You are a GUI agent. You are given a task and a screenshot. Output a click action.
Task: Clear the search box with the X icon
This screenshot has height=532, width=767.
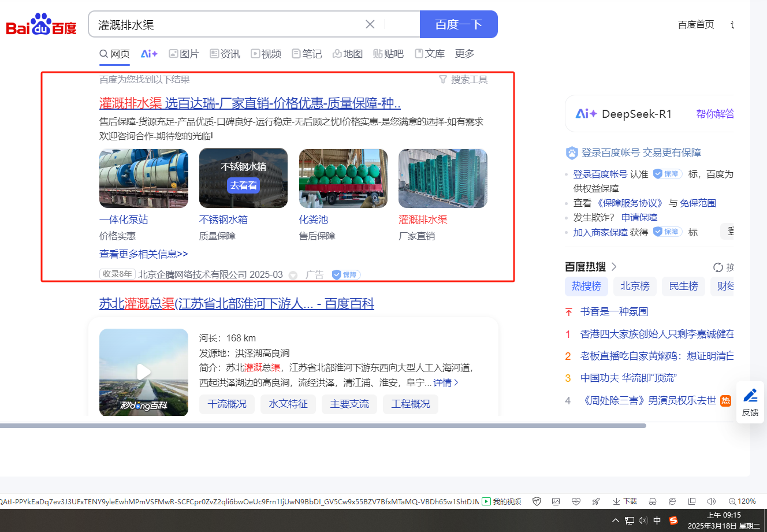coord(370,24)
